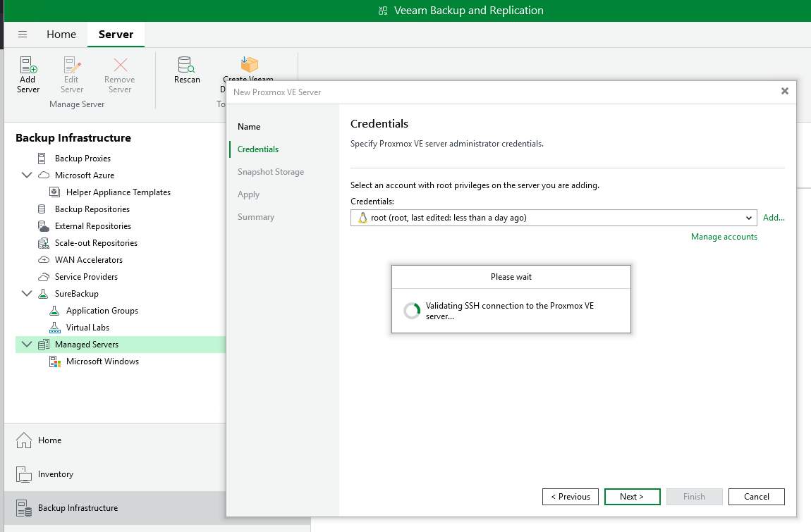811x532 pixels.
Task: Click the SureBackup flask icon
Action: pyautogui.click(x=43, y=294)
